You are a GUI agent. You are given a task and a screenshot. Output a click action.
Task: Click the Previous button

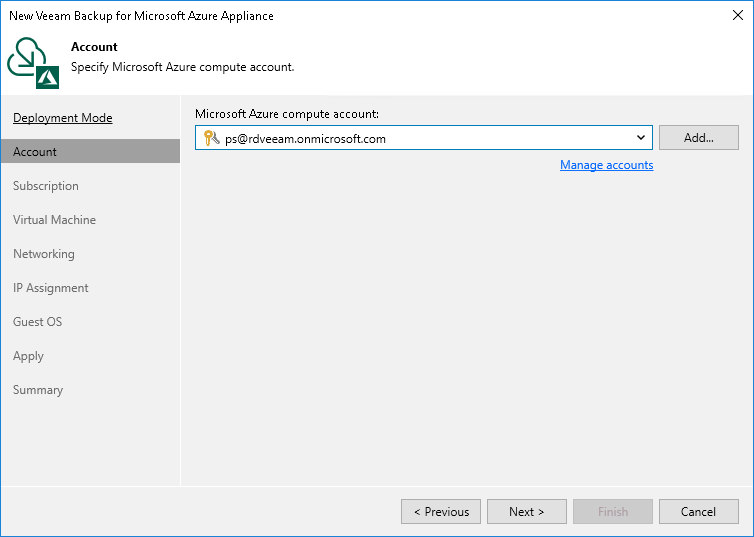441,512
